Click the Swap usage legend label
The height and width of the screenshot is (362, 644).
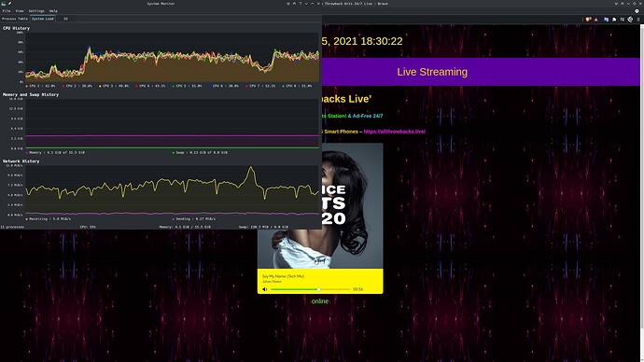pos(200,152)
